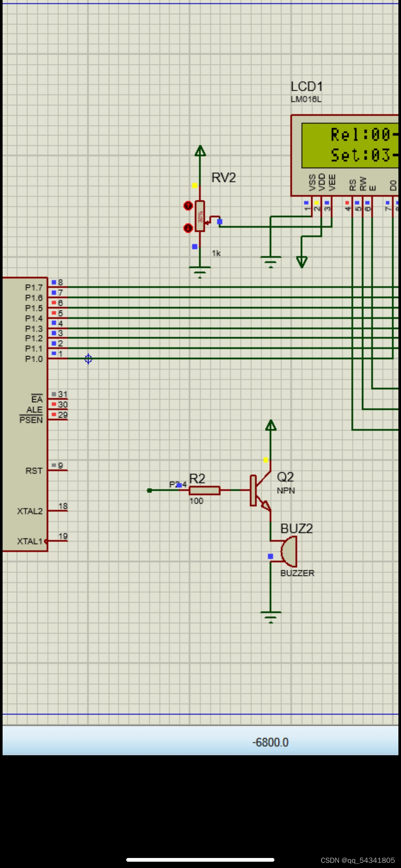The width and height of the screenshot is (401, 868).
Task: Click the BUZ2 reference label
Action: click(x=297, y=529)
